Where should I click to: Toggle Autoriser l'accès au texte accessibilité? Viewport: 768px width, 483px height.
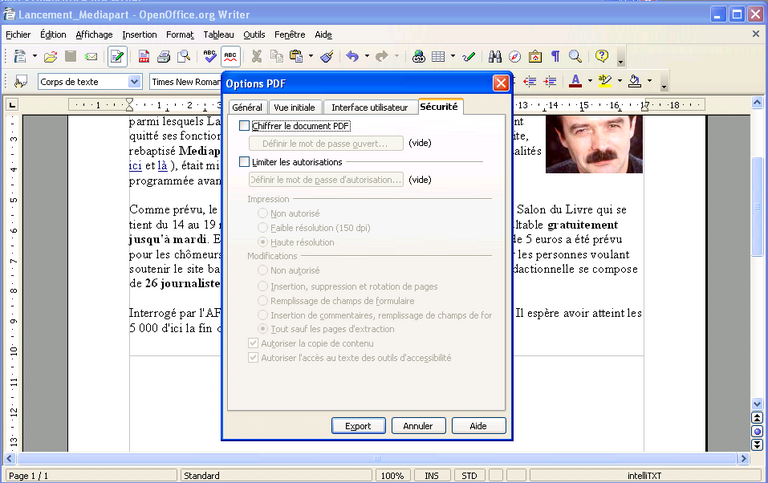click(x=253, y=358)
